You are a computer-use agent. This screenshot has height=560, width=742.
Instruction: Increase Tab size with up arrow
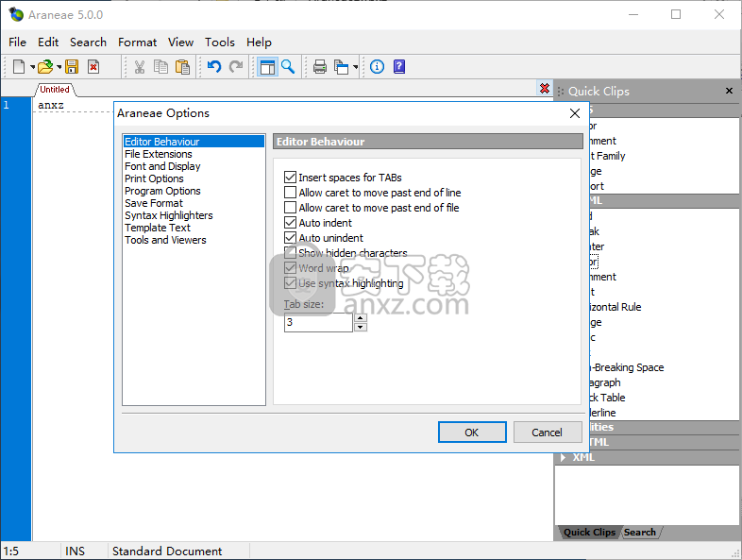[361, 318]
